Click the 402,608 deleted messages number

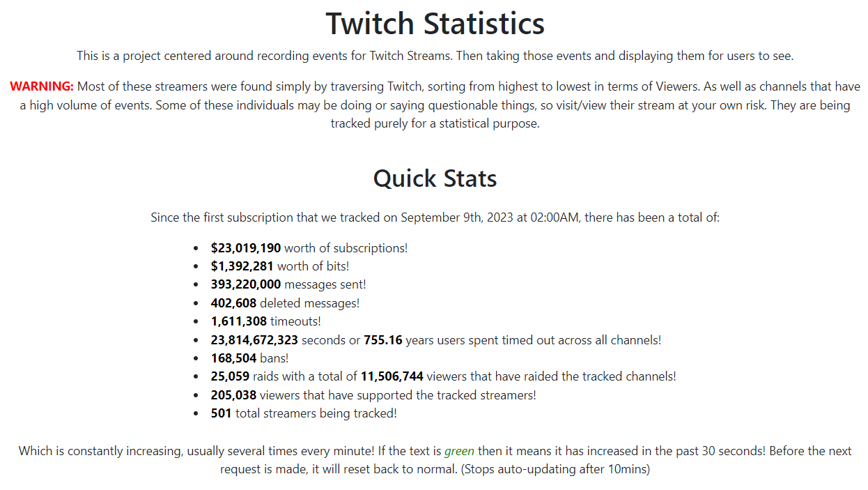(x=233, y=303)
